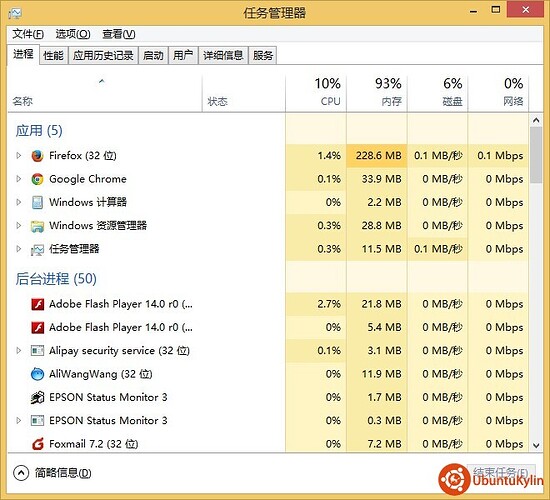Expand the Windows 计算器 entry

click(19, 202)
